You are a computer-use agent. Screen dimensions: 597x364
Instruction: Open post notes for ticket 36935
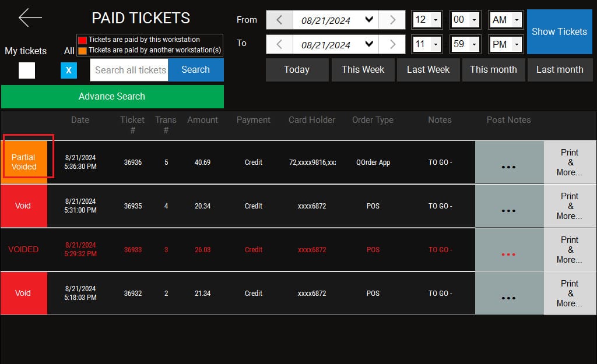[508, 207]
